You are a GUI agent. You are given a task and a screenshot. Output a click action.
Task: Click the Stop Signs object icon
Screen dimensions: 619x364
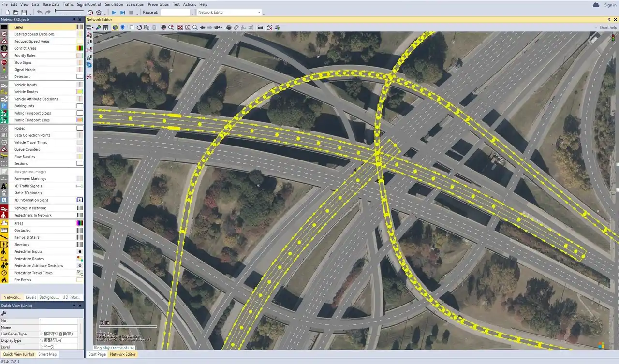(4, 62)
